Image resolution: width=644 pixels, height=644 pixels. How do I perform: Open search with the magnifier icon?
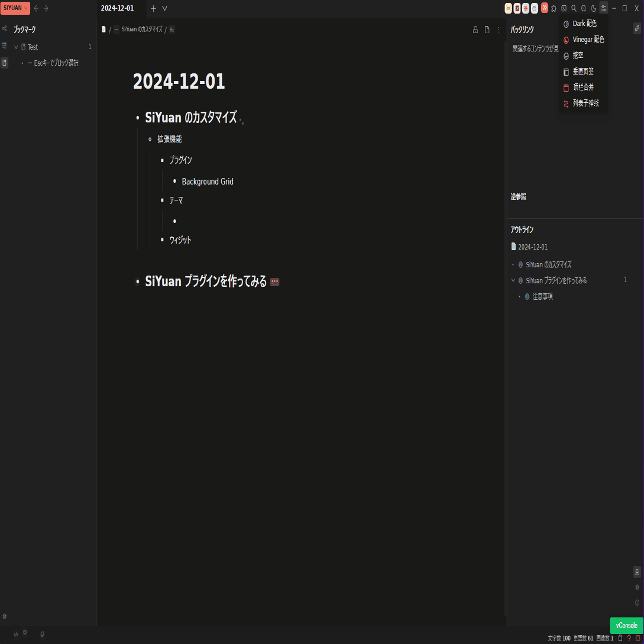click(574, 8)
